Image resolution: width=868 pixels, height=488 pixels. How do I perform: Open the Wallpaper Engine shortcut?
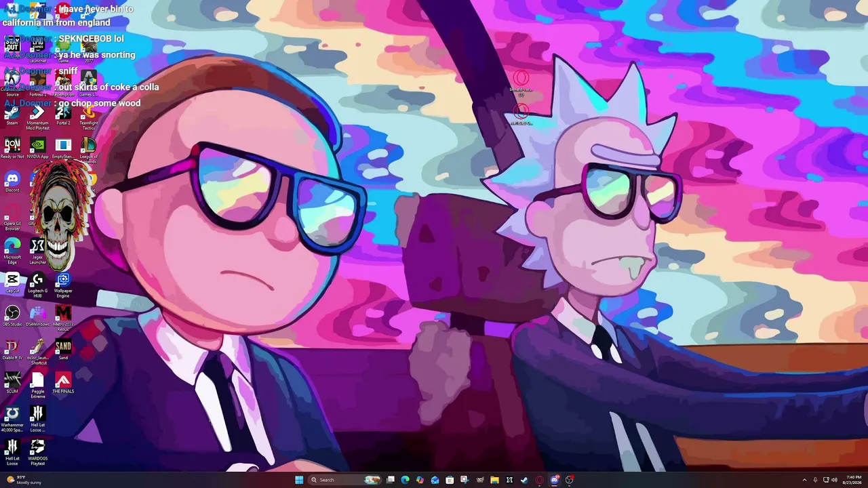click(63, 285)
